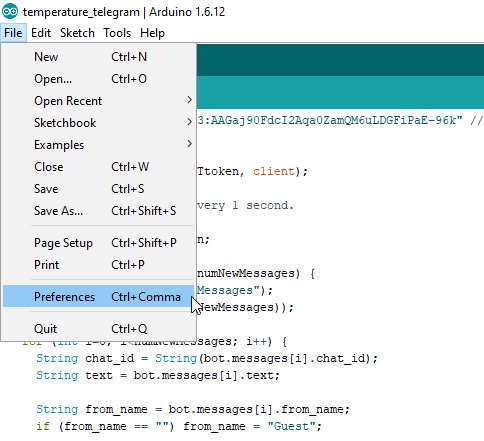Select Quit in the File menu
The image size is (484, 441).
point(98,329)
